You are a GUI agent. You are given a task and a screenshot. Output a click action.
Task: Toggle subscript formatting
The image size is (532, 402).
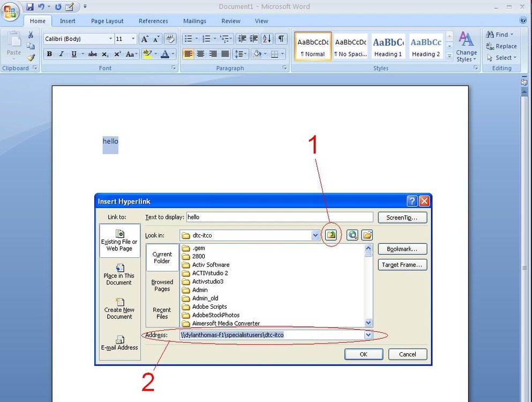click(105, 54)
